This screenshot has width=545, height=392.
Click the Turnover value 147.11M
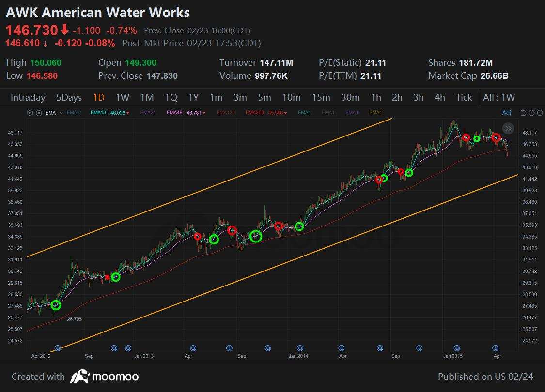pyautogui.click(x=276, y=63)
